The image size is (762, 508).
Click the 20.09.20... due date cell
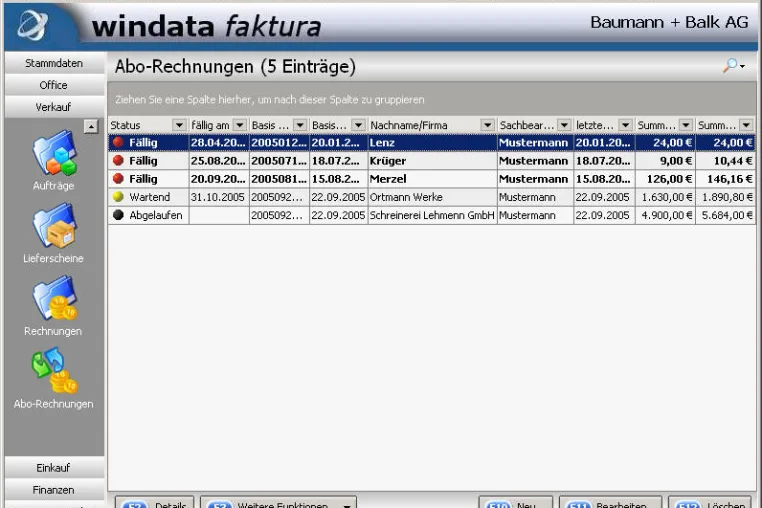pyautogui.click(x=219, y=178)
